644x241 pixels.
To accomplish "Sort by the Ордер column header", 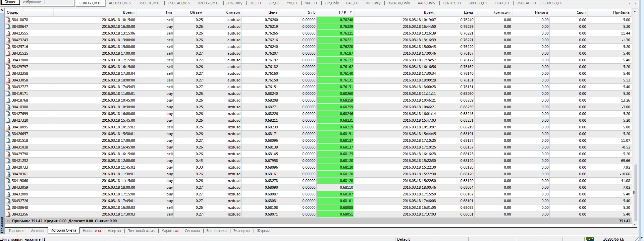I will (29, 12).
